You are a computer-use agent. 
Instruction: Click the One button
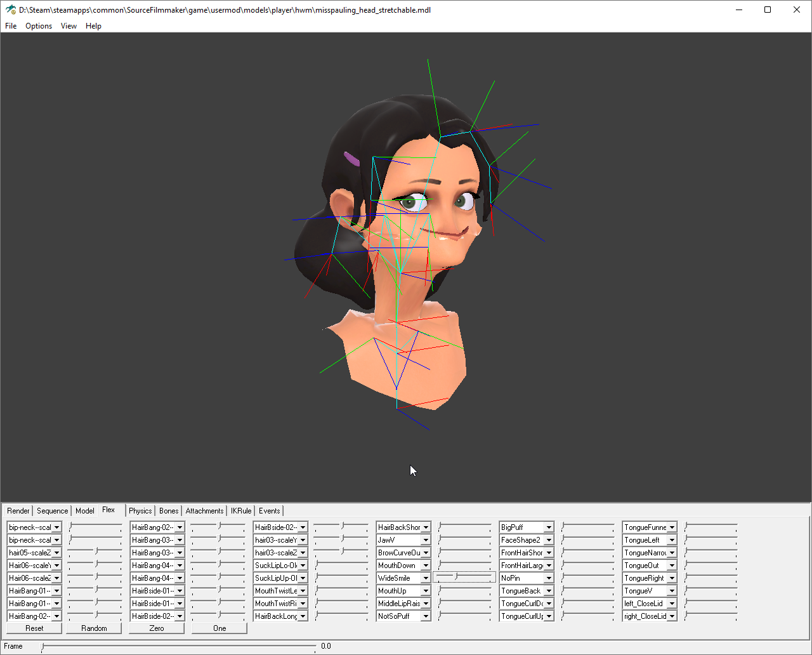[219, 628]
